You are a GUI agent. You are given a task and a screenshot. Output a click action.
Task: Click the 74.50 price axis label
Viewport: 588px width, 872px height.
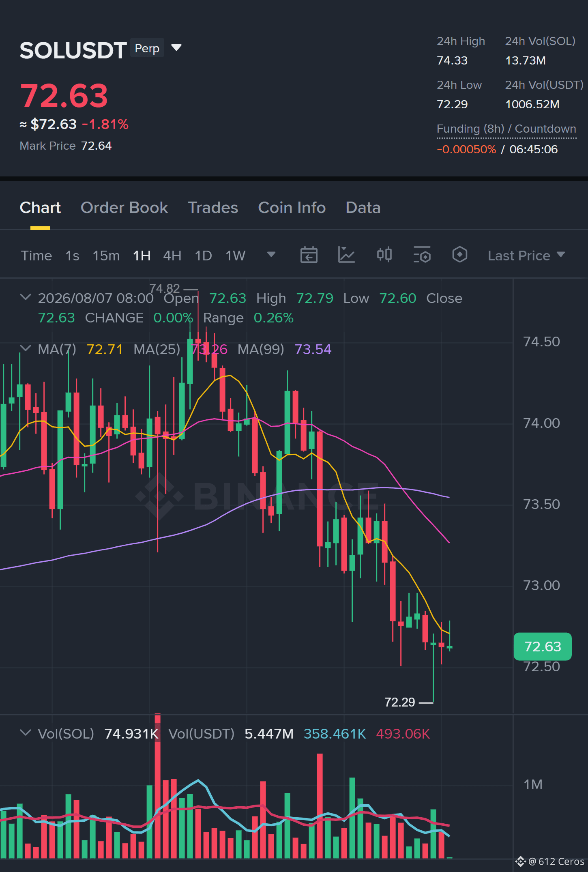[x=541, y=341]
